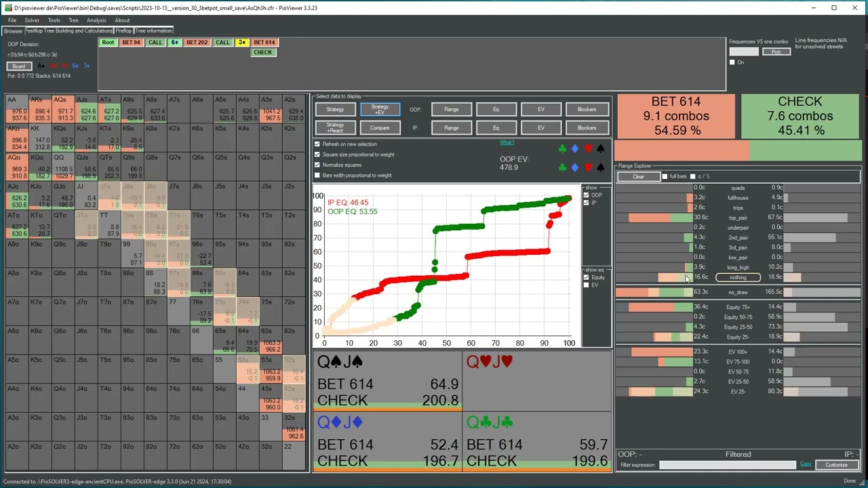Image resolution: width=868 pixels, height=488 pixels.
Task: Select the 6♦ turn card node in tree path
Action: pos(174,43)
